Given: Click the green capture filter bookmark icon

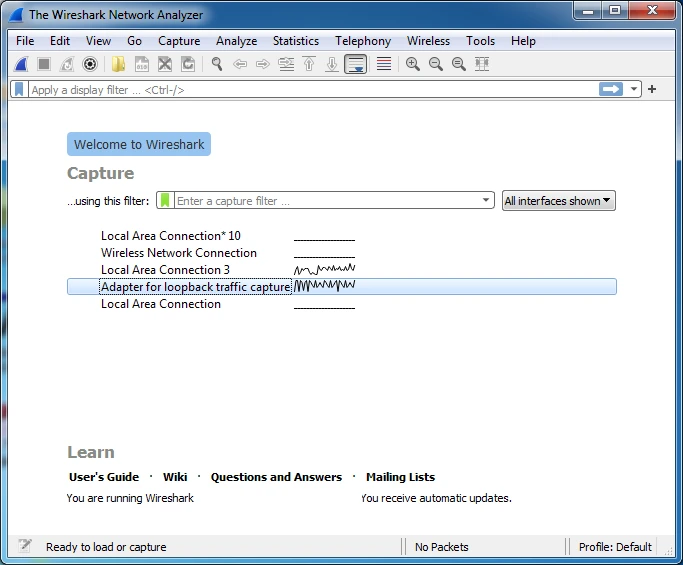Looking at the screenshot, I should coord(165,200).
